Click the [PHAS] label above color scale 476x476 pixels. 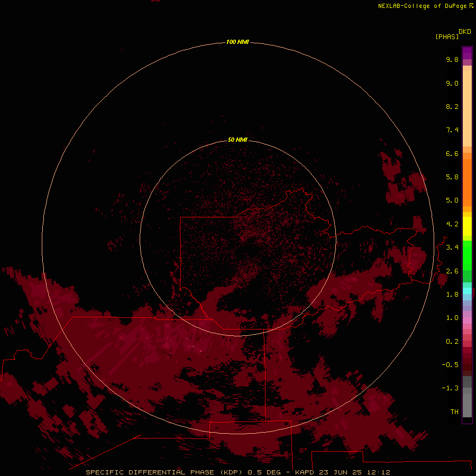click(447, 37)
